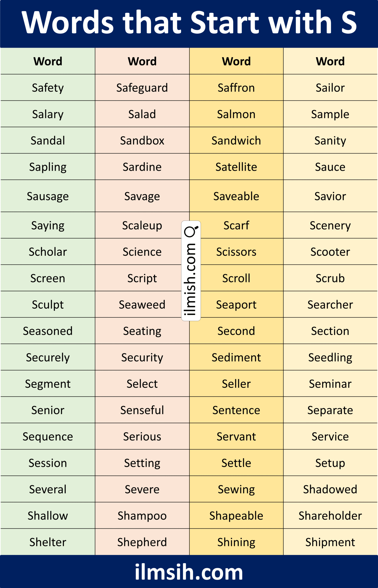Select the Servant cell
Viewport: 378px width, 588px height.
click(236, 436)
